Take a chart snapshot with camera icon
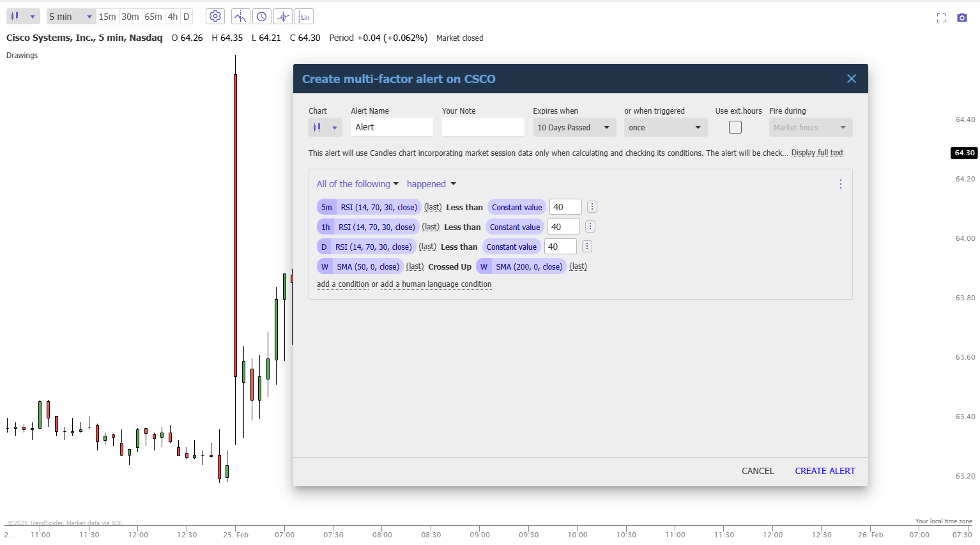The height and width of the screenshot is (545, 980). pos(962,18)
